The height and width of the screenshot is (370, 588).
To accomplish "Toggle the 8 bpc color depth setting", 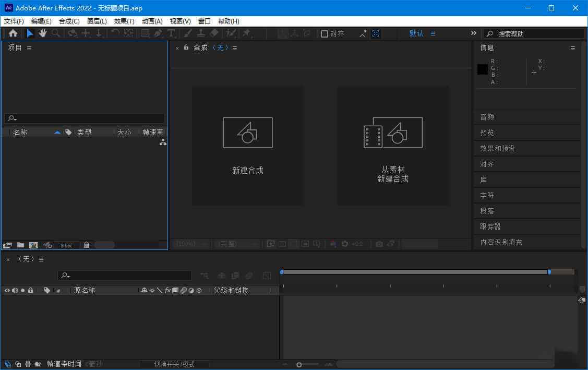I will point(66,245).
